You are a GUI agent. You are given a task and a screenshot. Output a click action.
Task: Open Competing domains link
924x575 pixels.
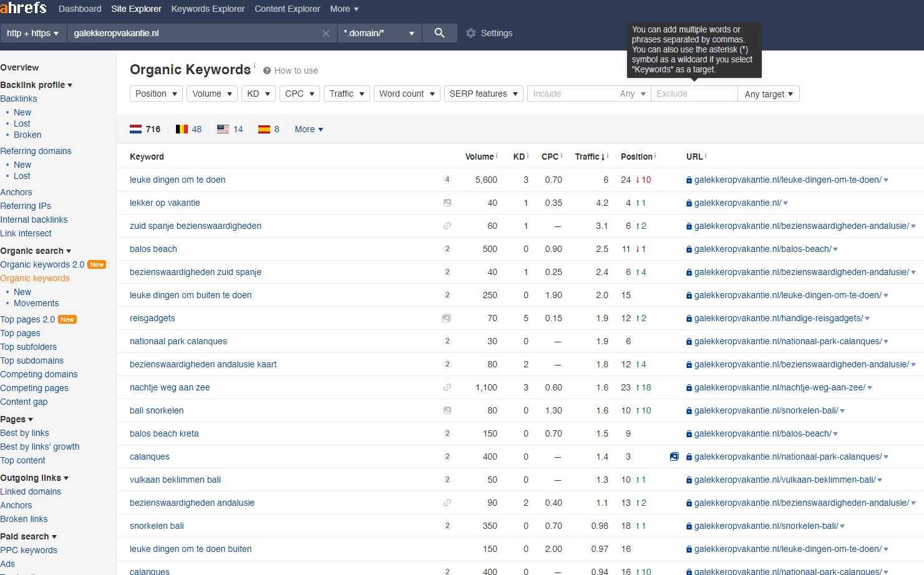coord(39,374)
